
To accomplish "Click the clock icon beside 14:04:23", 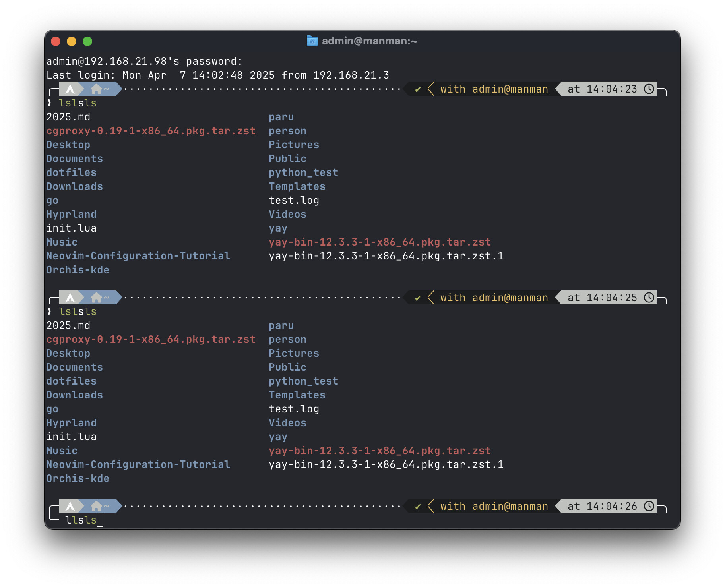I will point(649,89).
